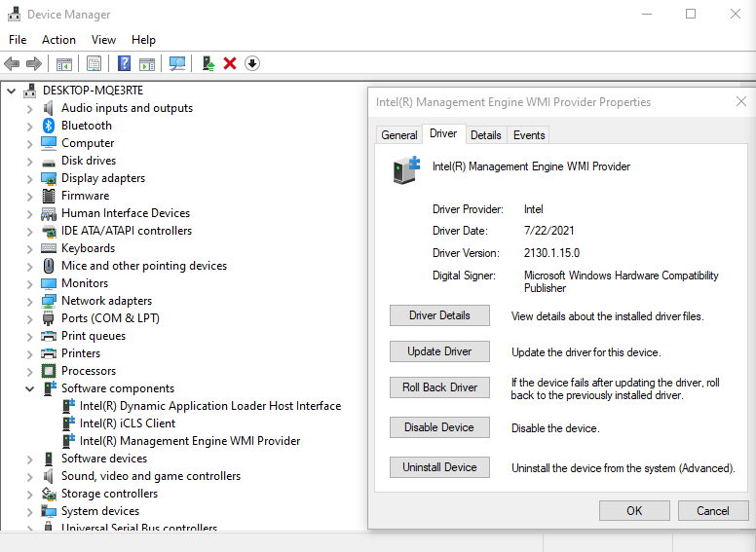Screen dimensions: 756x552
Task: Click the Firmware chip icon
Action: tap(49, 196)
